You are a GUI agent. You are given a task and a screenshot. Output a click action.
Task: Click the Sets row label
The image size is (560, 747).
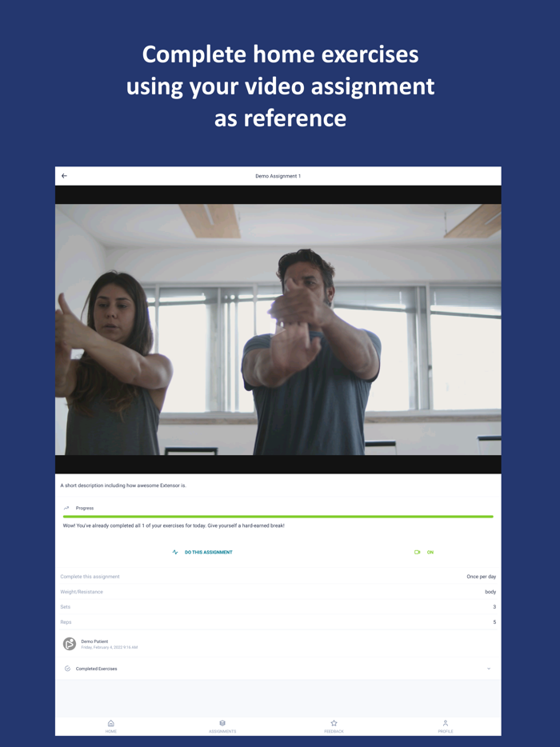tap(66, 607)
